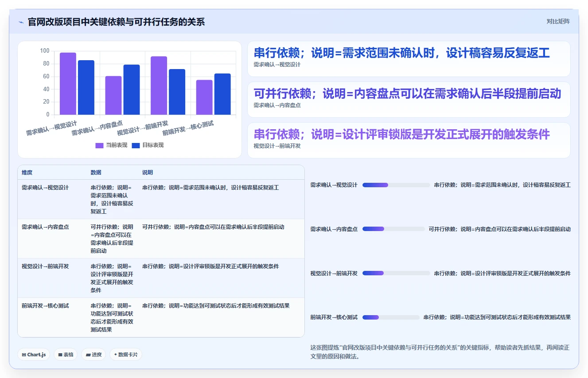The image size is (588, 378).
Task: Select the Chart.js tag chip
Action: point(34,355)
